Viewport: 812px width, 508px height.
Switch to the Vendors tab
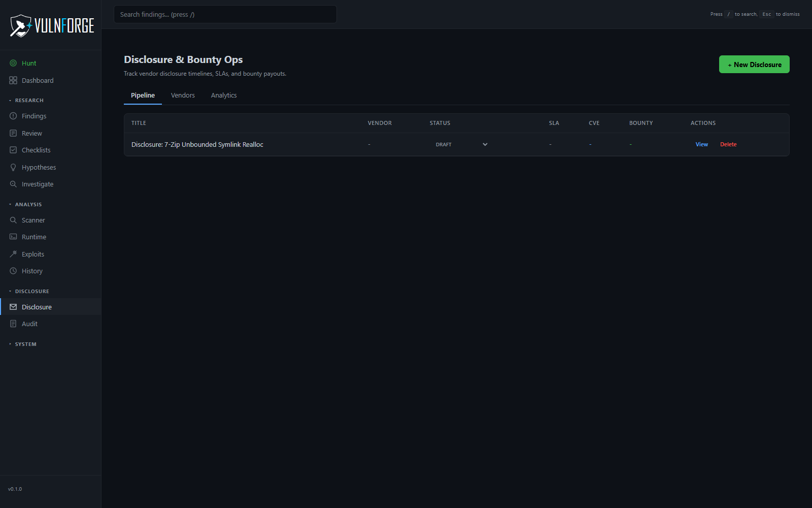click(x=183, y=95)
